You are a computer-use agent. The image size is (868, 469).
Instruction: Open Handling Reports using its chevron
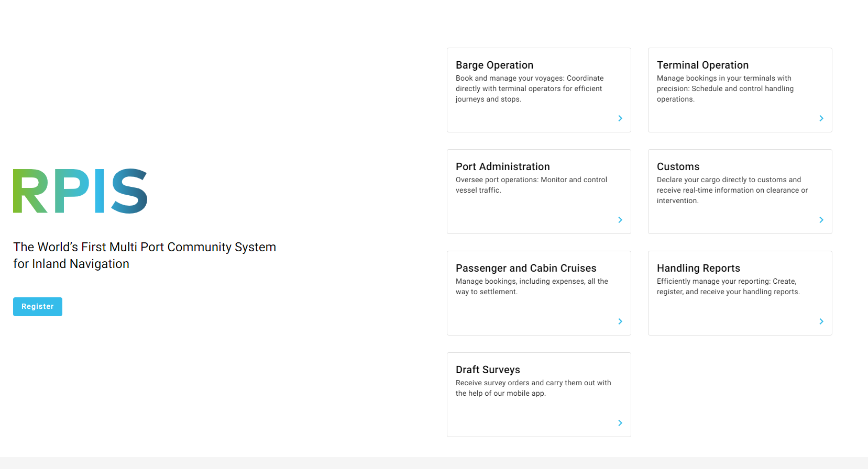(821, 321)
